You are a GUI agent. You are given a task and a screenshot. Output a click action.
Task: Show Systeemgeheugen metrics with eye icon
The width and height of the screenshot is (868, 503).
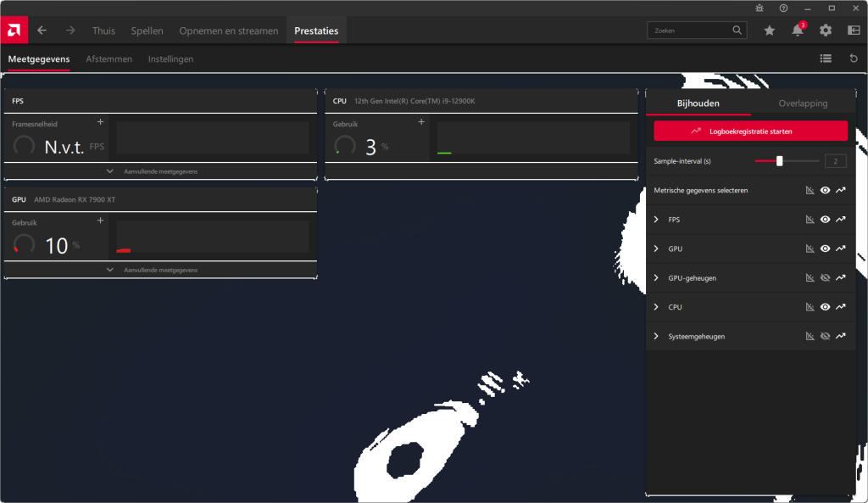click(x=826, y=336)
